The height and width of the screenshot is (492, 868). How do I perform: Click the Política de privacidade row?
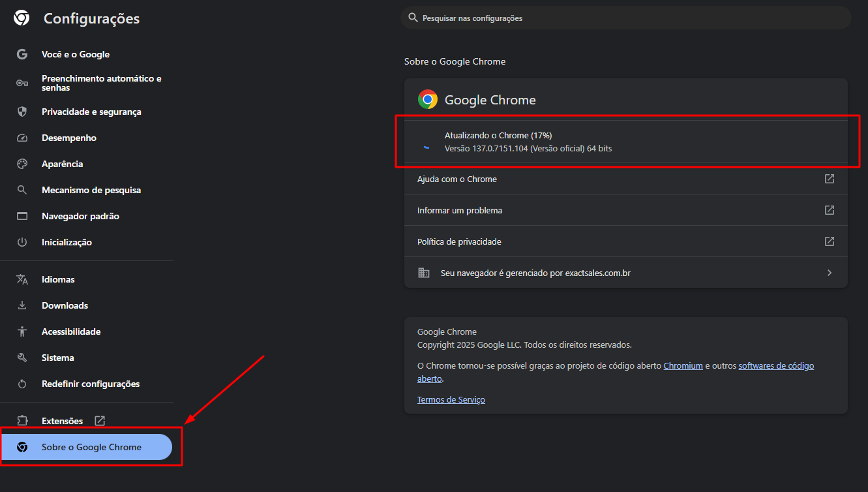626,241
